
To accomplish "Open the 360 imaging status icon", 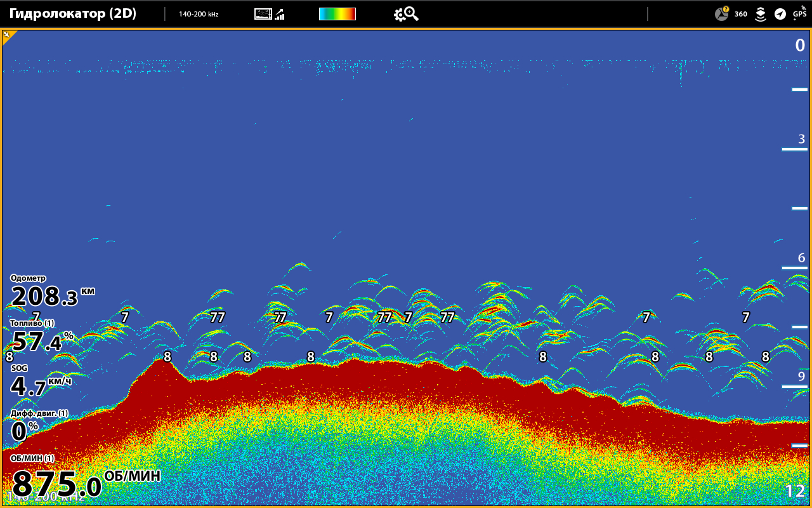I will click(x=740, y=14).
